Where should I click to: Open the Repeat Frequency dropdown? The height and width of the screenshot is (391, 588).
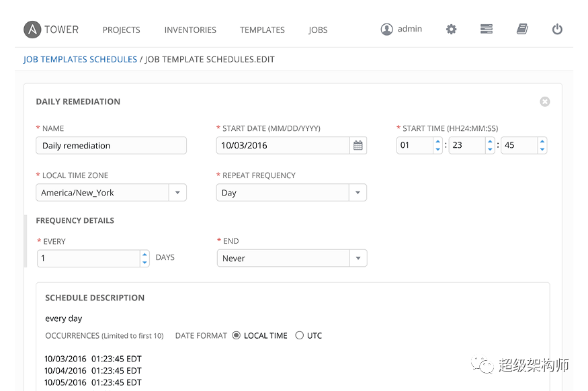pyautogui.click(x=358, y=192)
